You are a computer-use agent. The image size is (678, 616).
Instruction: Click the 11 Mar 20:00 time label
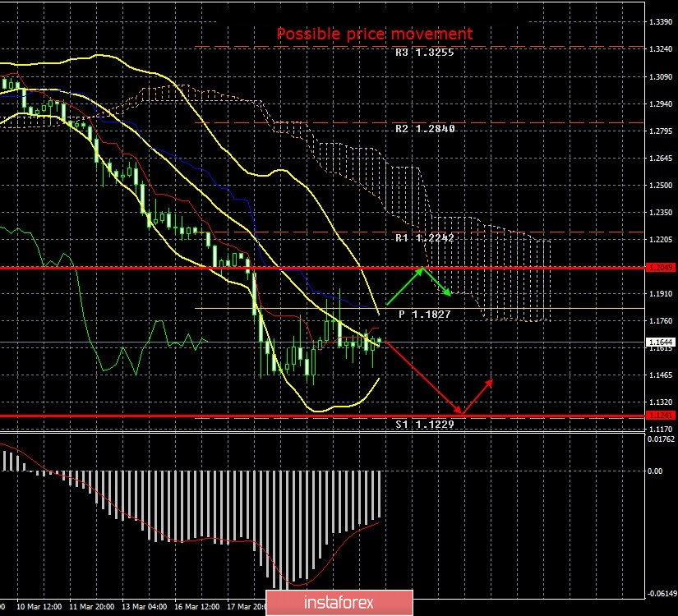pyautogui.click(x=92, y=607)
